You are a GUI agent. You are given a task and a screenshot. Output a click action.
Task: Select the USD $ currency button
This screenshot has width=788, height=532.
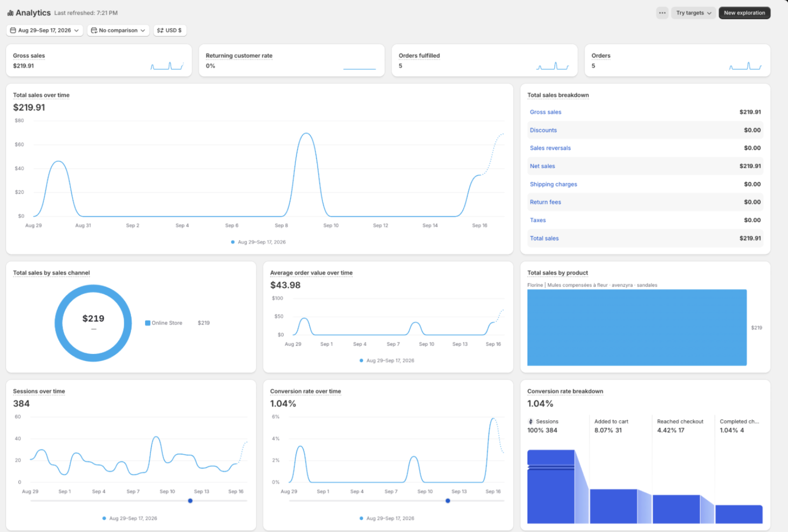click(169, 30)
